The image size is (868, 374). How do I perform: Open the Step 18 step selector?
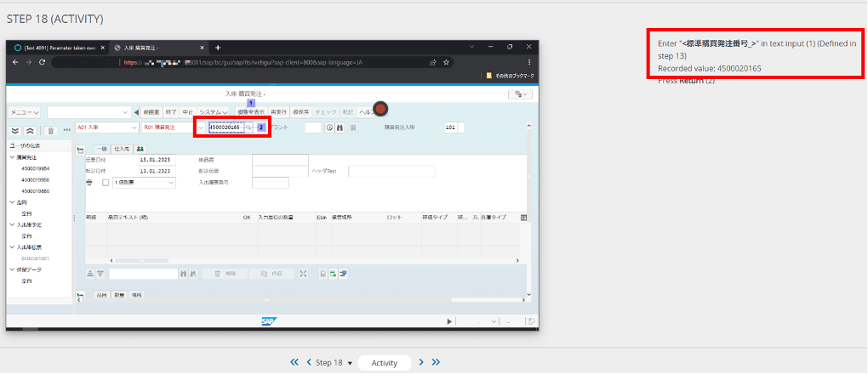click(334, 363)
